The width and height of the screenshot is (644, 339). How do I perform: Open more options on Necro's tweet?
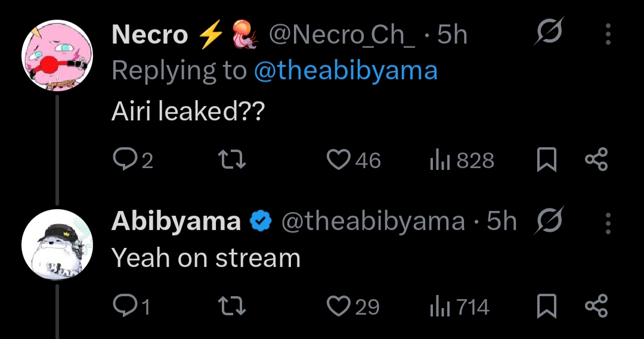[x=608, y=35]
